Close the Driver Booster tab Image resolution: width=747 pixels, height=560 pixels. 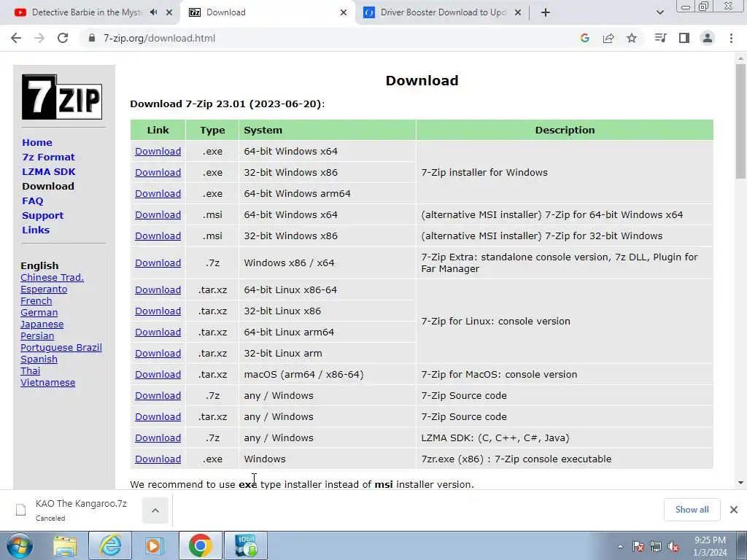[518, 12]
